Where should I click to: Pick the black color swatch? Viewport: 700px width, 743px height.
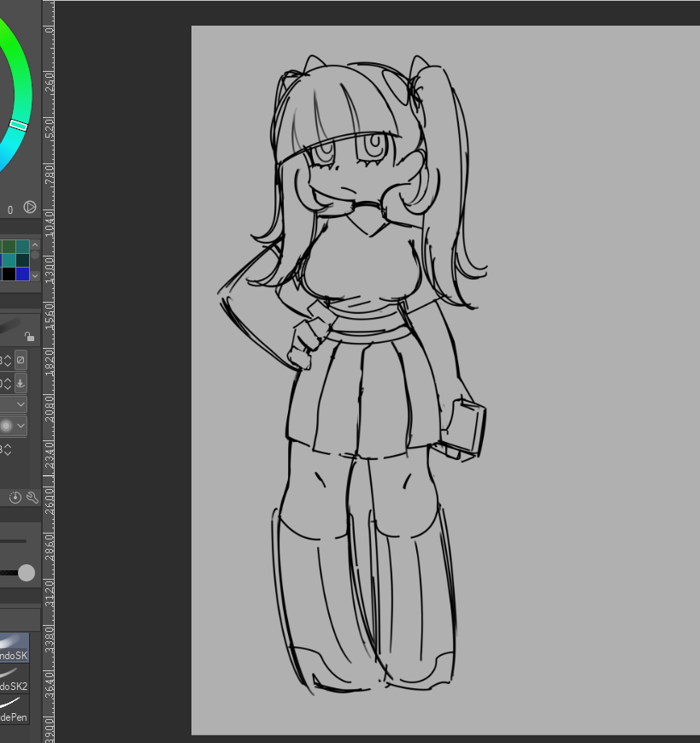click(8, 274)
